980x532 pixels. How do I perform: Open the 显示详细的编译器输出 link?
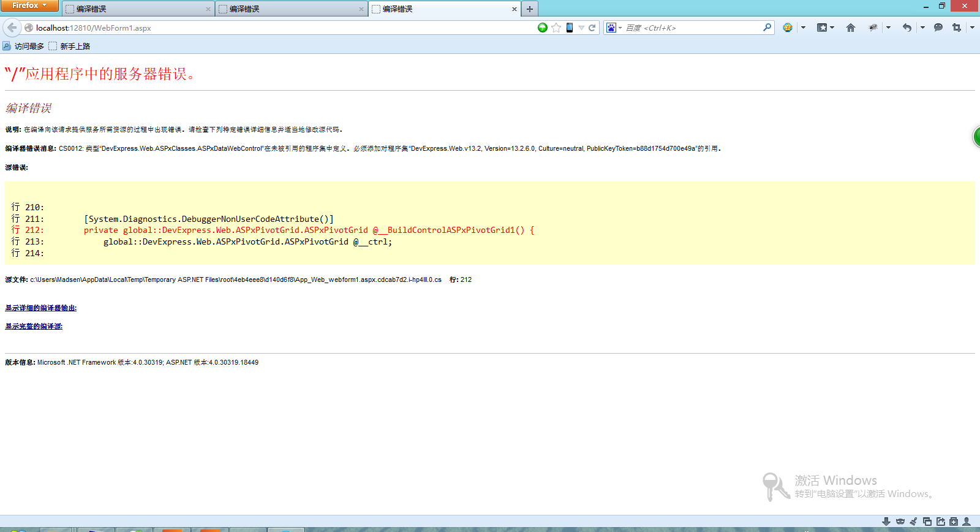(x=41, y=308)
